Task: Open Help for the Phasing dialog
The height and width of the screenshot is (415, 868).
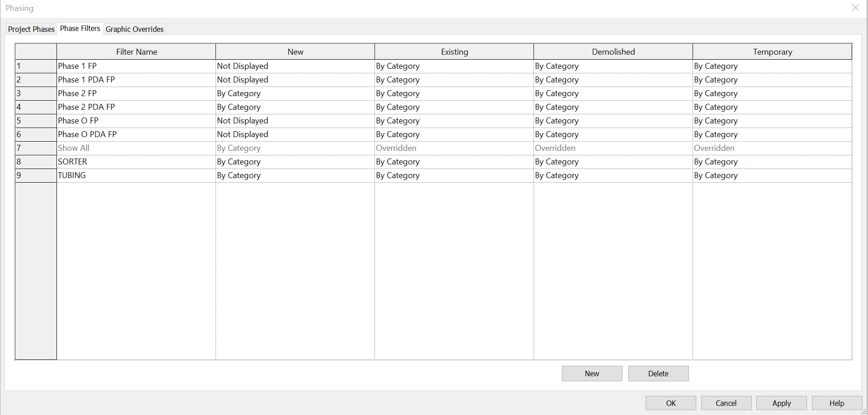Action: click(837, 403)
